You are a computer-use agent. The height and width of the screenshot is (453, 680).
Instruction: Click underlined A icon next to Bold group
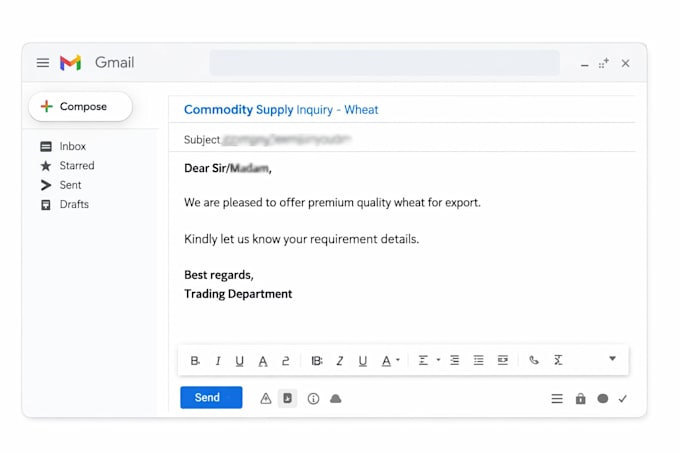263,361
